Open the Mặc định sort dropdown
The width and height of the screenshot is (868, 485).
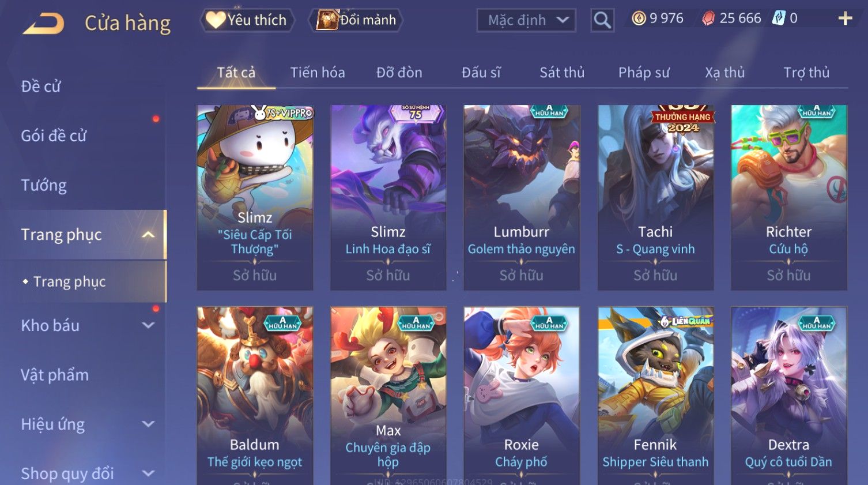[x=526, y=21]
